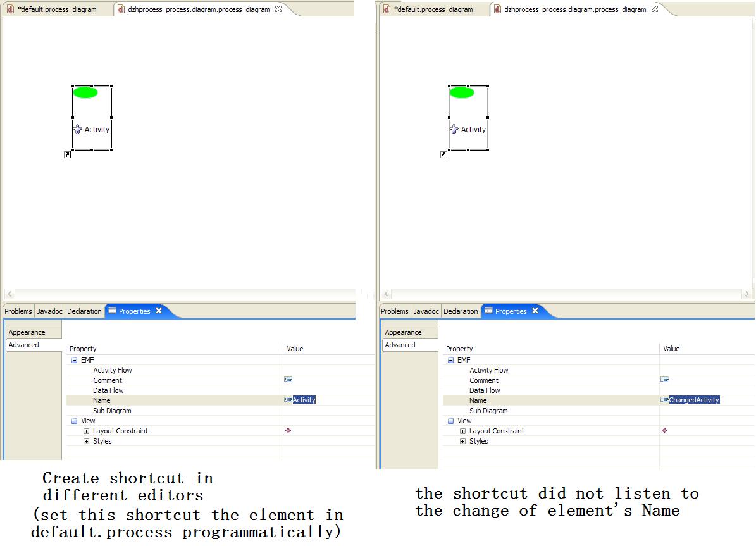
Task: Collapse EMF group in right Properties
Action: coord(451,360)
